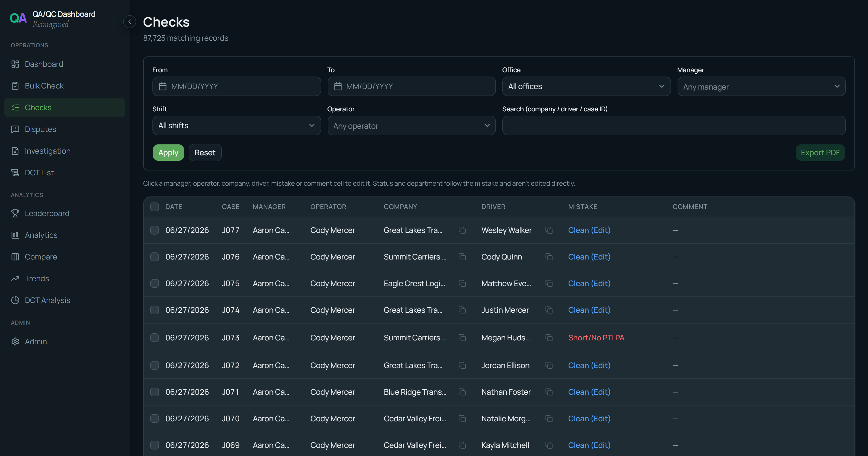
Task: Select the checkbox for case J071
Action: (x=155, y=392)
